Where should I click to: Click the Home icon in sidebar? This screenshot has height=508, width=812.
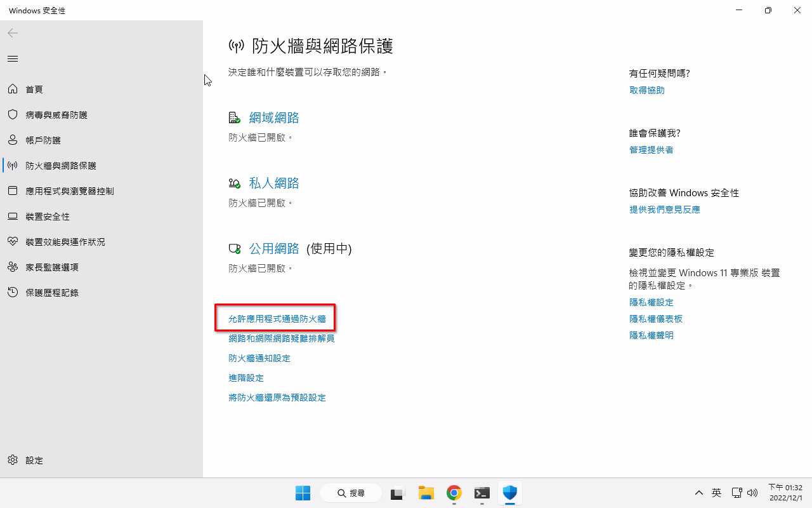point(13,90)
